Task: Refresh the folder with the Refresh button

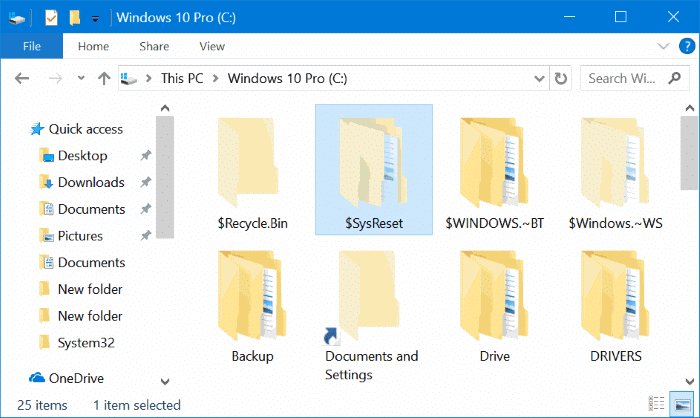Action: tap(560, 79)
